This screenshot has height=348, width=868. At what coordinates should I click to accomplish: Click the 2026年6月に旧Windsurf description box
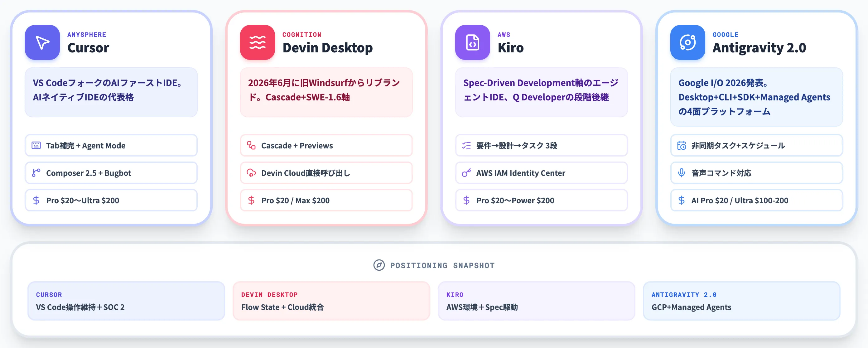[x=326, y=92]
